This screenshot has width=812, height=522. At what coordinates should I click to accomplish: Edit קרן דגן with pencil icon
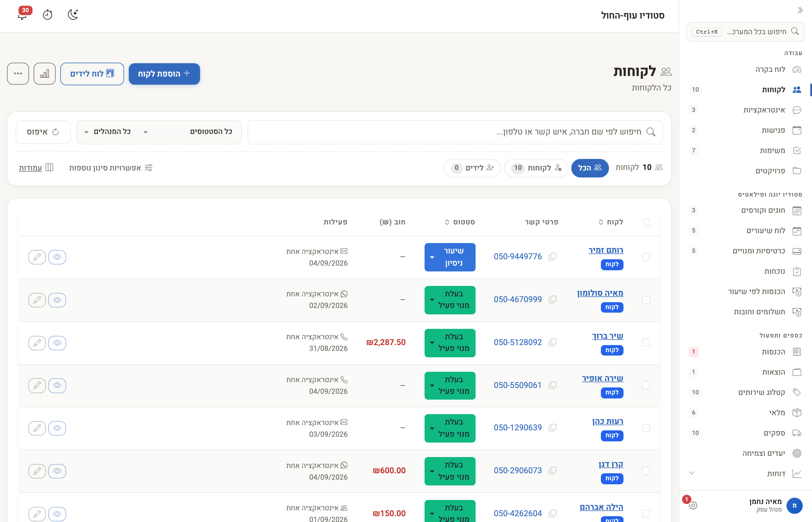37,471
